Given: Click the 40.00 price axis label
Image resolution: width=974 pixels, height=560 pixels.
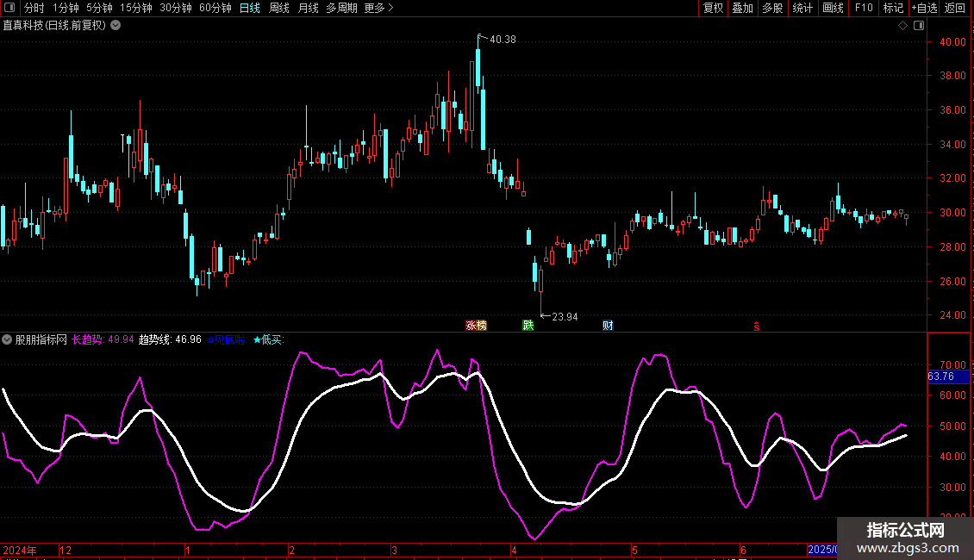Looking at the screenshot, I should pos(952,42).
